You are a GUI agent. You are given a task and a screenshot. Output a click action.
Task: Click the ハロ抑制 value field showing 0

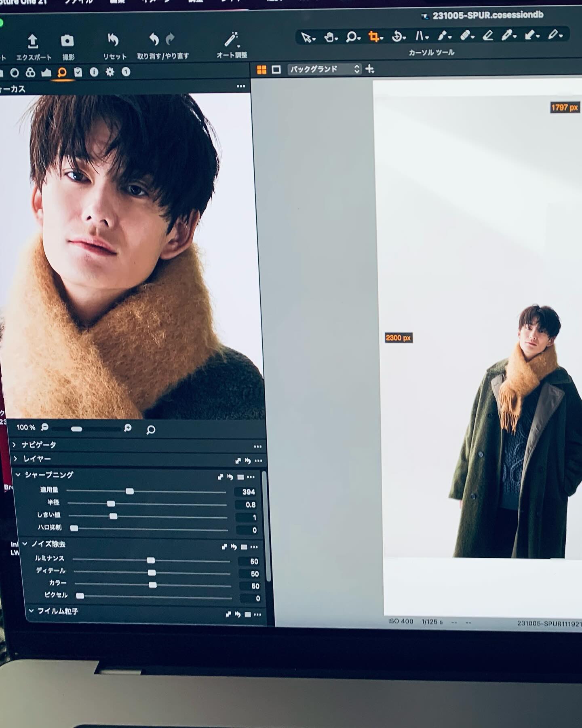(x=247, y=530)
